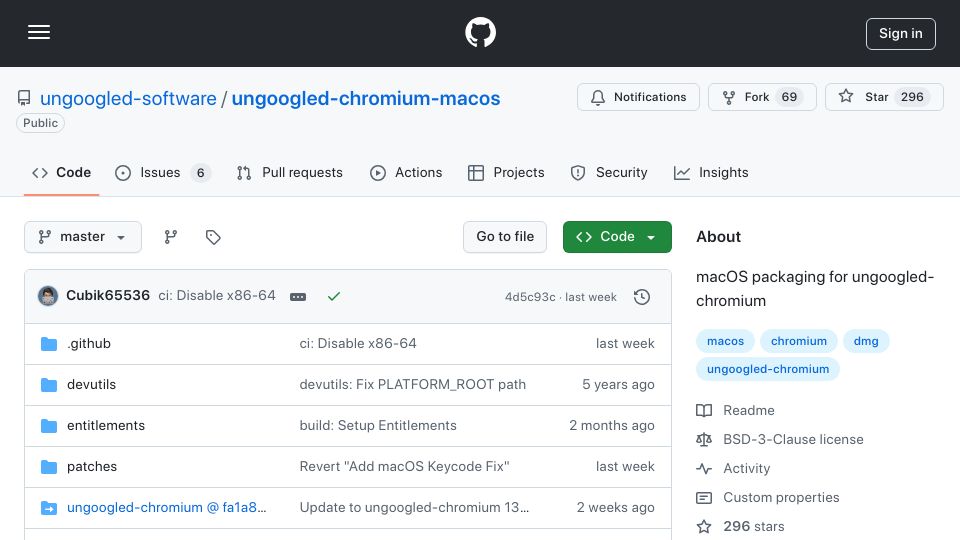Open the ungoogled-chromium-macos repository link
The width and height of the screenshot is (960, 540).
click(366, 99)
